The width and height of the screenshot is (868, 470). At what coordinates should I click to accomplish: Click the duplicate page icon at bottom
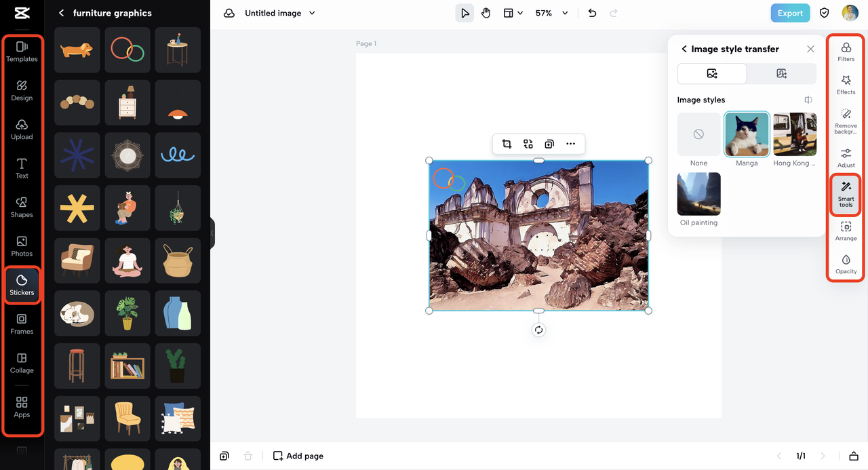[x=224, y=456]
